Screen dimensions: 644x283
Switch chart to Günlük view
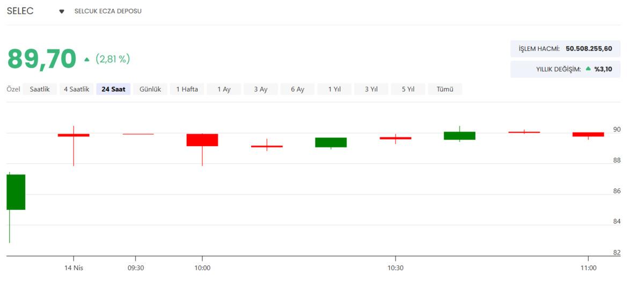(150, 89)
